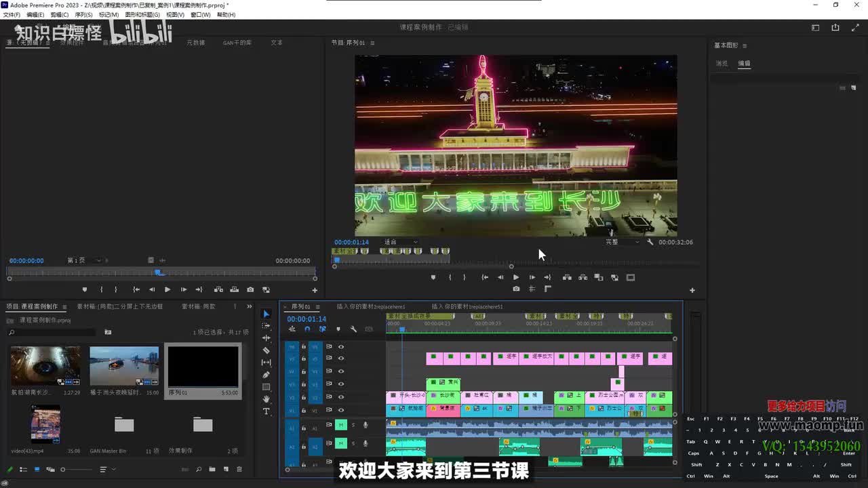Toggle Snap magnet icon in timeline
The height and width of the screenshot is (488, 868).
point(307,329)
